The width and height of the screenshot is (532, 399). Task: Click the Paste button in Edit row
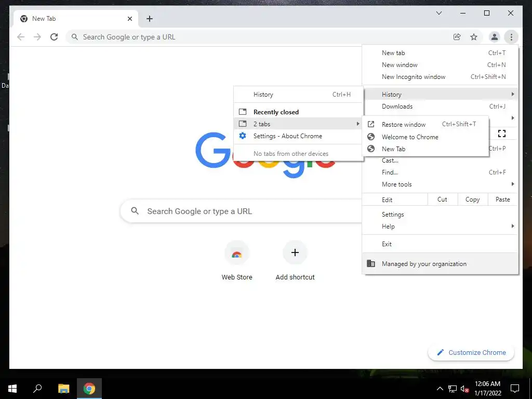(503, 199)
